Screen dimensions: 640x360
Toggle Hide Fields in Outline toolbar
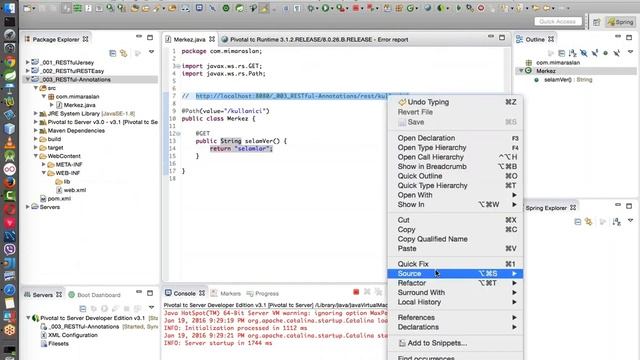[x=584, y=53]
